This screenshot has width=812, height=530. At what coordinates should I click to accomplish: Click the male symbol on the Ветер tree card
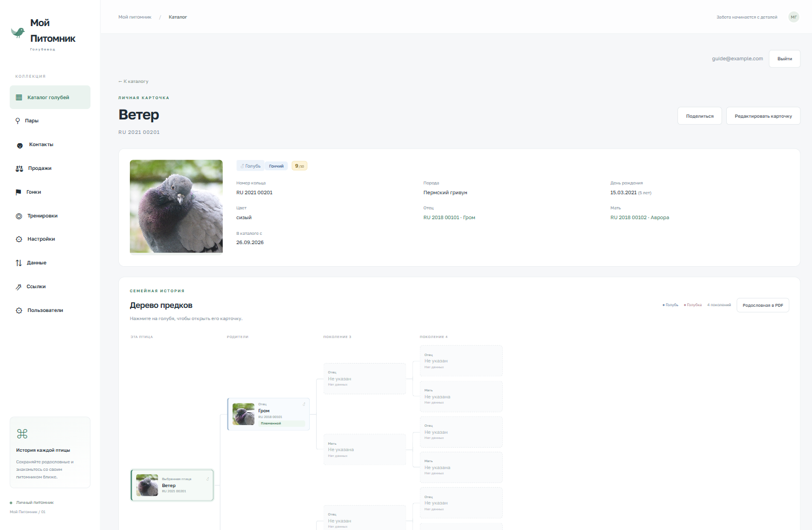[208, 479]
